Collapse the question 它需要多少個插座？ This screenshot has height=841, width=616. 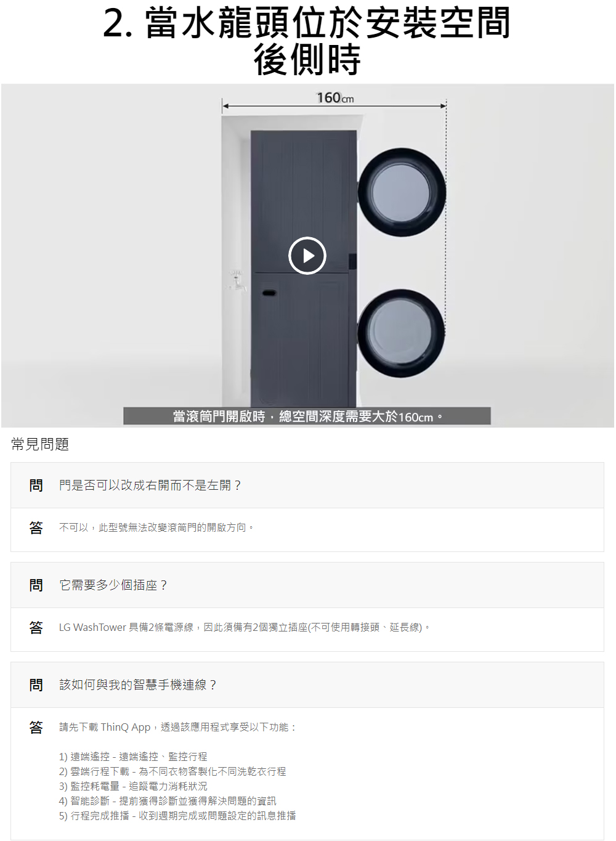(307, 585)
